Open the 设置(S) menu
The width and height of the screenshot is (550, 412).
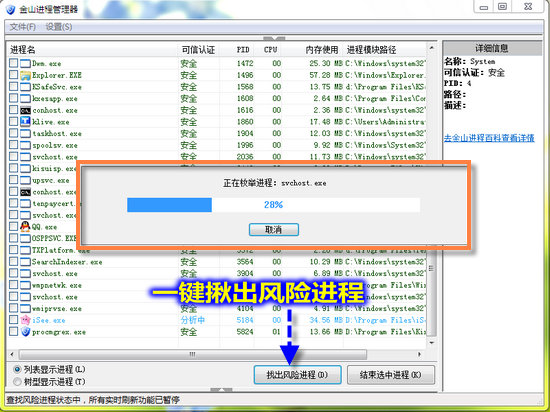(59, 27)
